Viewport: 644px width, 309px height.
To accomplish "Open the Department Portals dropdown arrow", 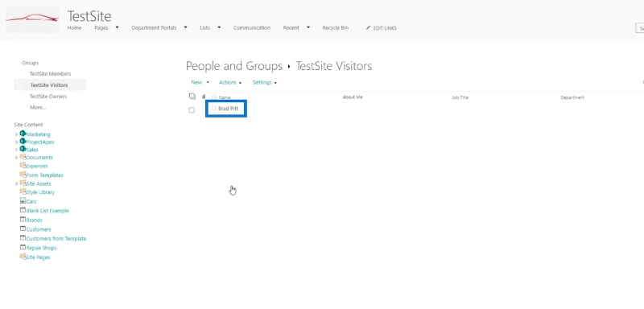I will click(185, 27).
